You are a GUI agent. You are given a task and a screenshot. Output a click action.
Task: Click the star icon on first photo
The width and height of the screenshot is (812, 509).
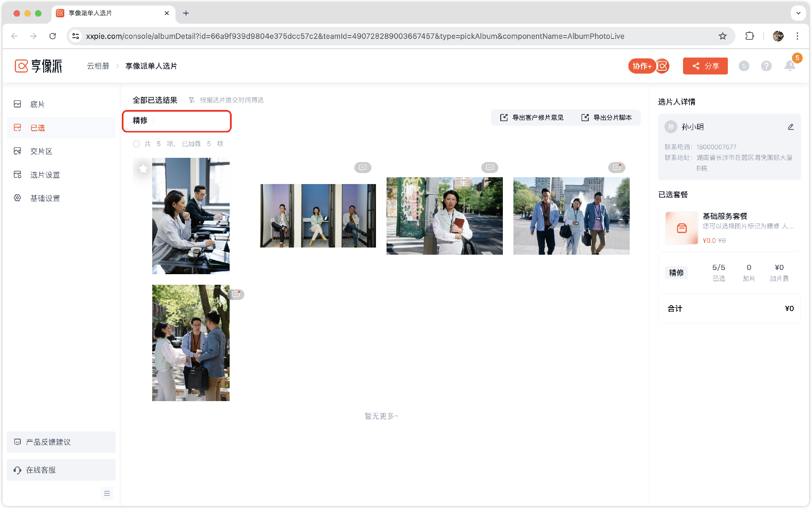point(143,168)
